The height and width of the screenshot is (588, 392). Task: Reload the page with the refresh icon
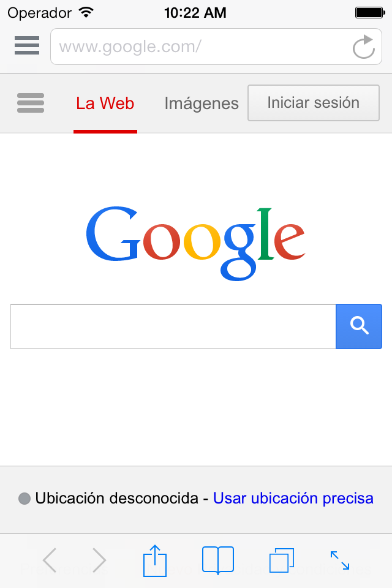[x=363, y=47]
